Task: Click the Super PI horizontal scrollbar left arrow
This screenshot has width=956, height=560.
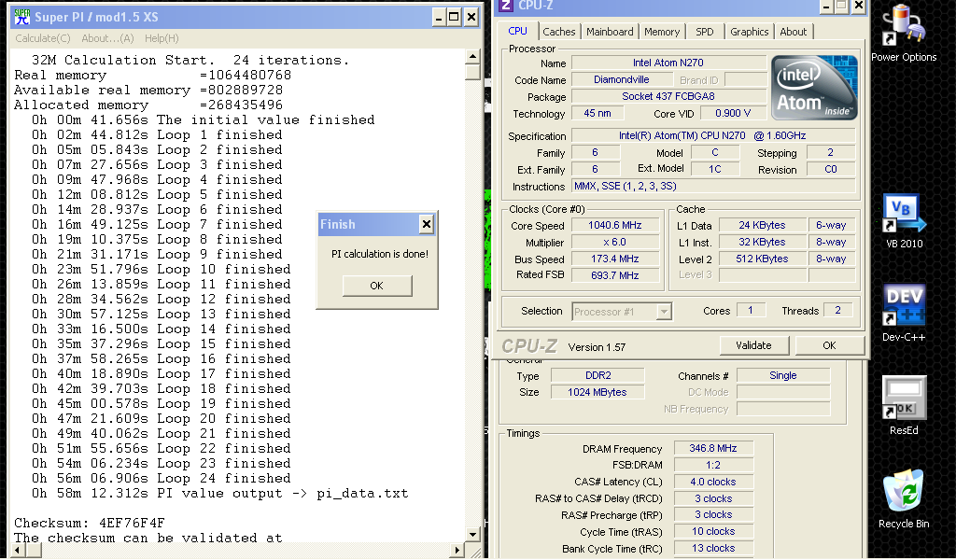Action: 17,551
